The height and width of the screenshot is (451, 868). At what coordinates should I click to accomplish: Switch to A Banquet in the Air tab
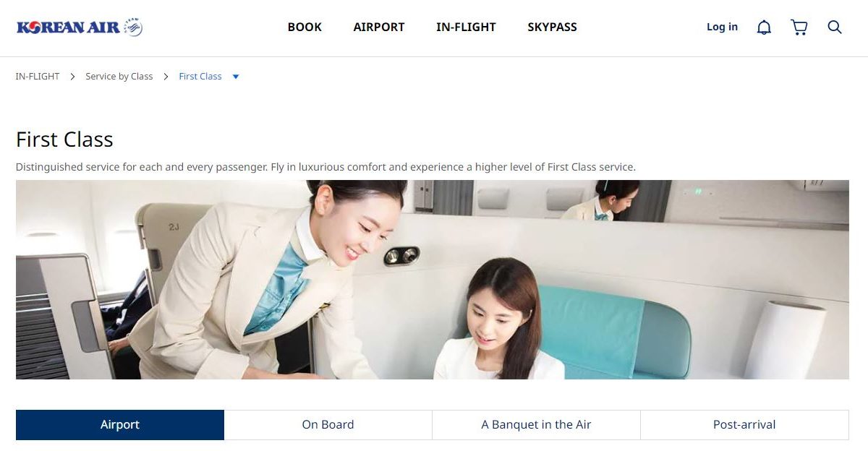[x=537, y=425]
